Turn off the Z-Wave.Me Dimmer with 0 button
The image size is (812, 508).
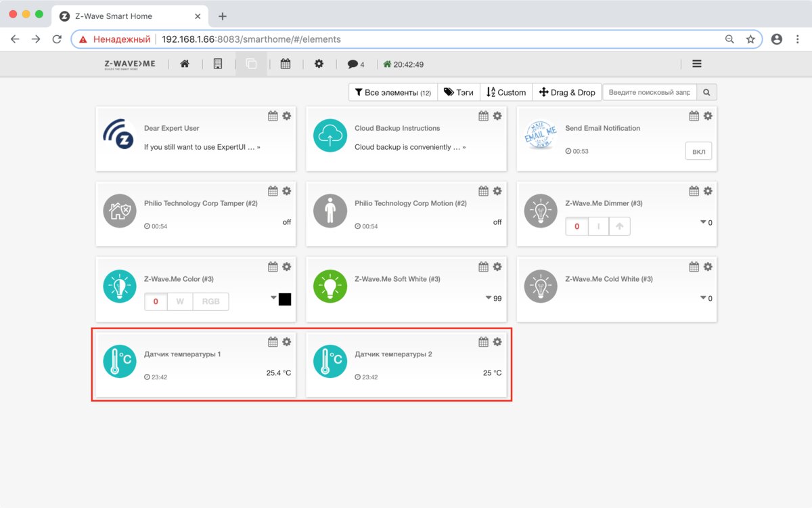[577, 226]
